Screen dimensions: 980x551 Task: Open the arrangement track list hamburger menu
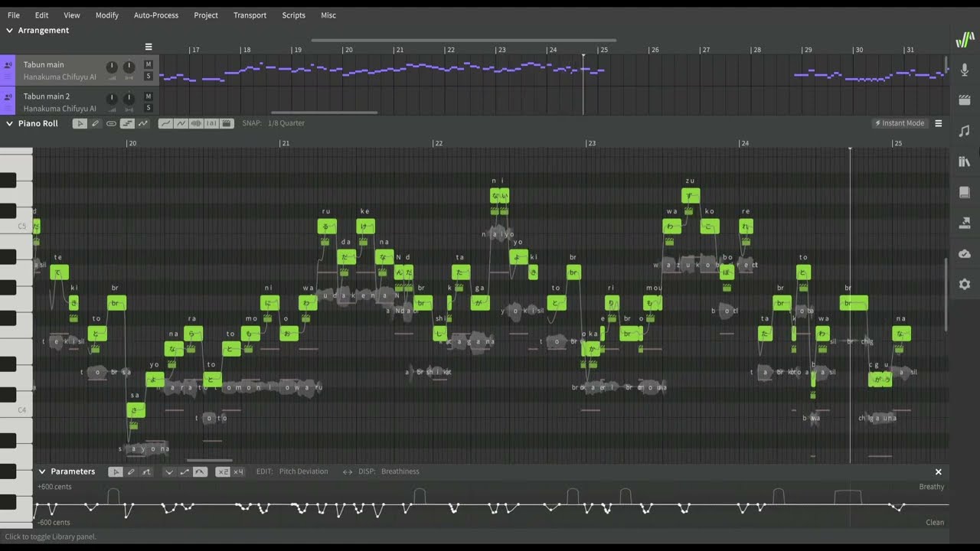click(x=149, y=47)
